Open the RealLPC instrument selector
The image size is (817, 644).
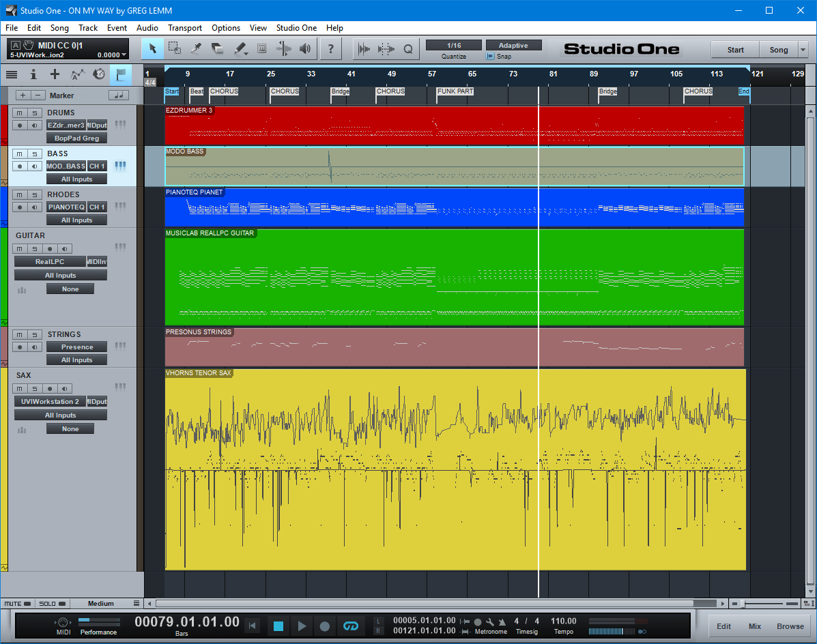50,261
